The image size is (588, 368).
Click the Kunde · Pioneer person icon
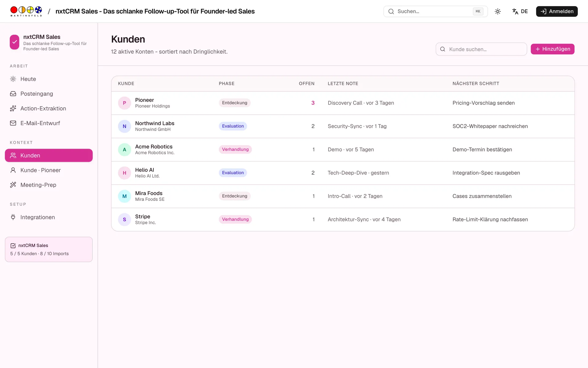tap(13, 170)
